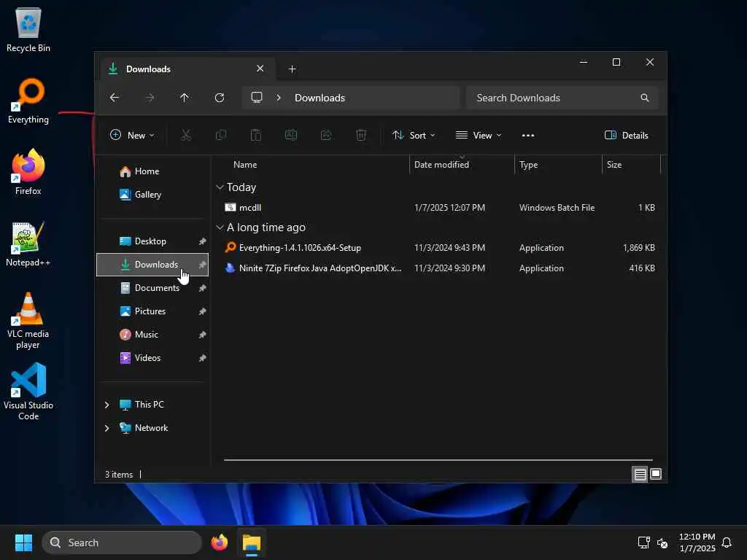This screenshot has width=747, height=560.
Task: Open Gallery in navigation pane
Action: click(152, 195)
